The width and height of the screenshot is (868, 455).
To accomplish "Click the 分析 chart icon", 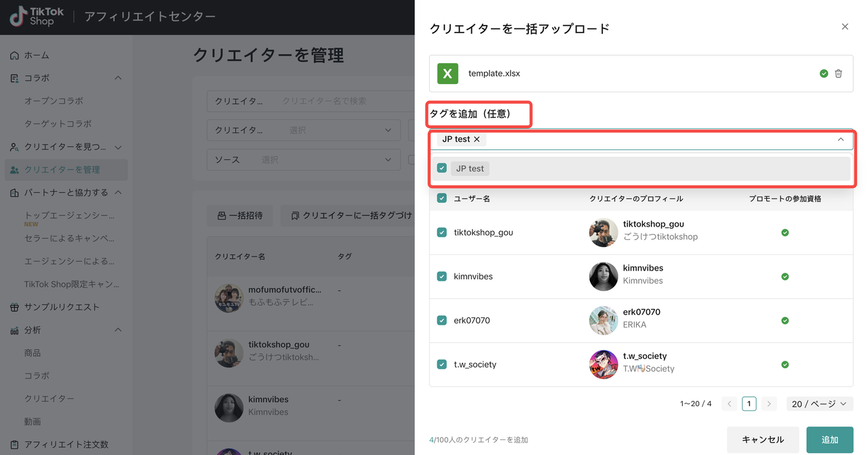I will pyautogui.click(x=14, y=330).
